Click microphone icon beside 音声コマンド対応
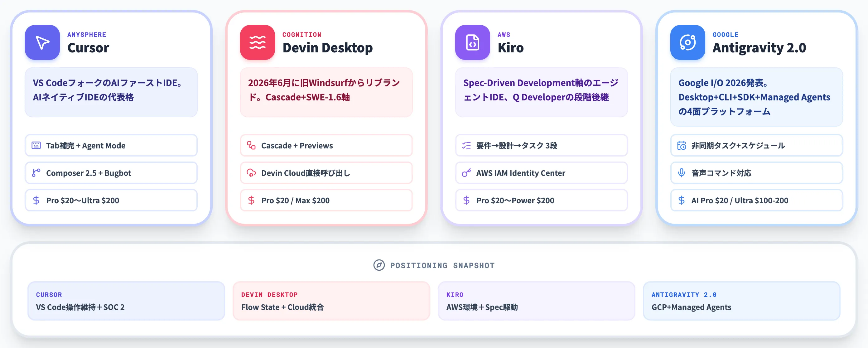The height and width of the screenshot is (348, 868). pyautogui.click(x=681, y=173)
